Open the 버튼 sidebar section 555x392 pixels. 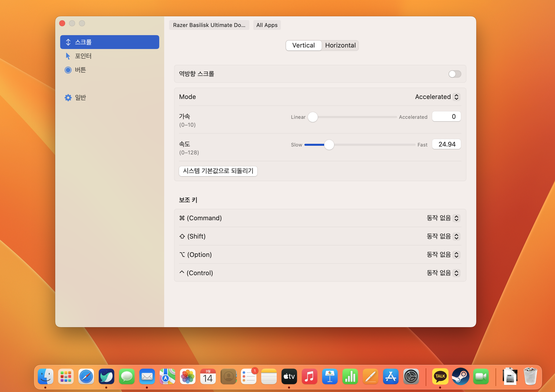[x=80, y=70]
